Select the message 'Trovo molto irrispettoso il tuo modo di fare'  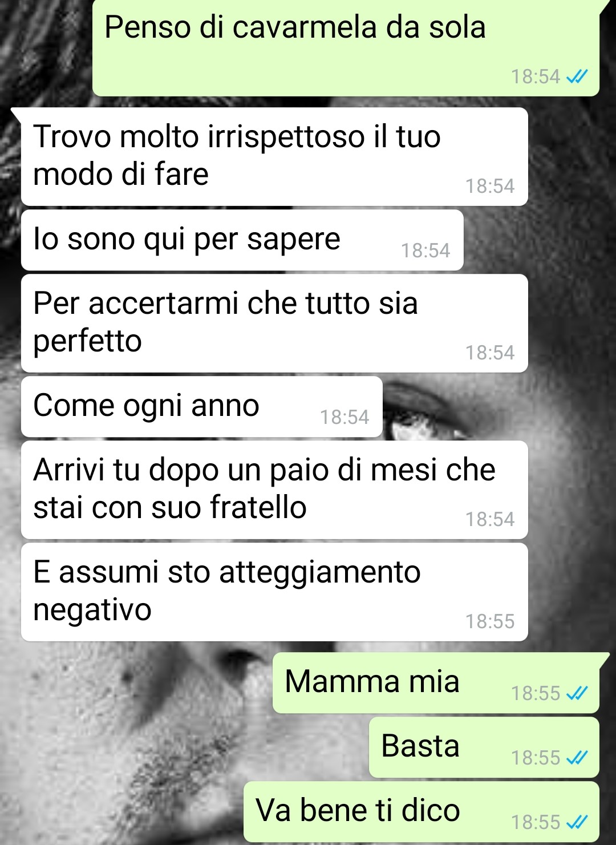[x=274, y=156]
